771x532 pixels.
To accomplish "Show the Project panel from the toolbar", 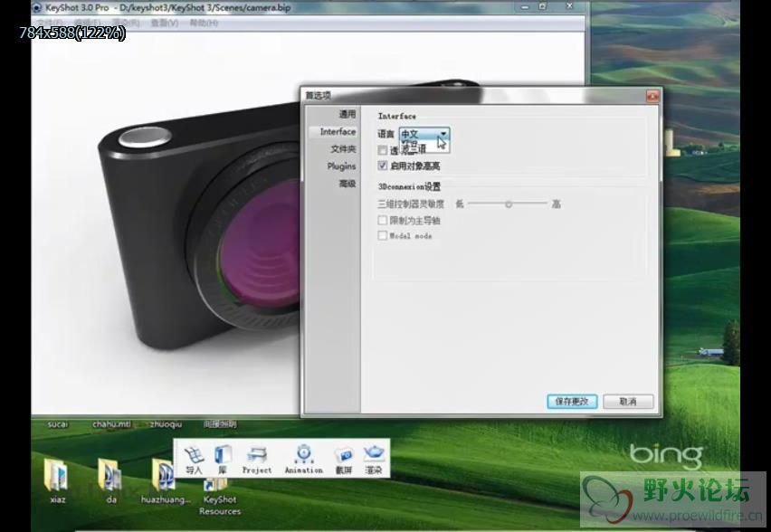I will pyautogui.click(x=257, y=460).
